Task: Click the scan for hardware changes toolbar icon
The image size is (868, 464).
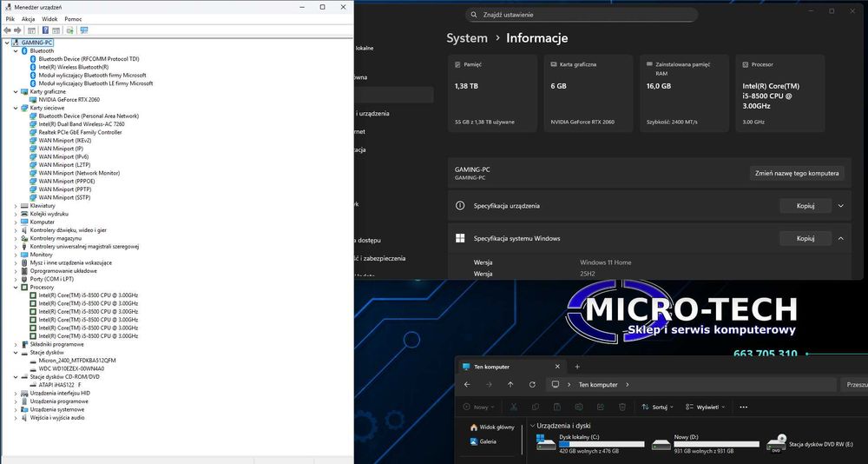Action: pyautogui.click(x=83, y=30)
